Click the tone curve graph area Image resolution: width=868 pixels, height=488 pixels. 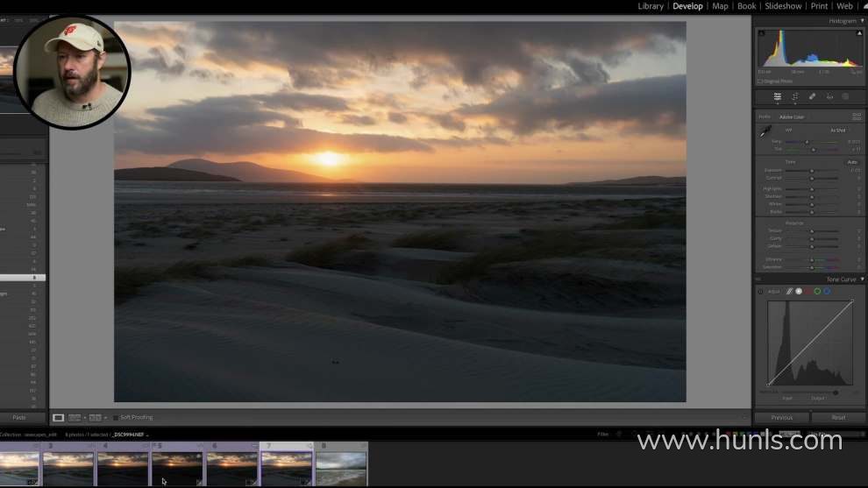click(x=810, y=343)
